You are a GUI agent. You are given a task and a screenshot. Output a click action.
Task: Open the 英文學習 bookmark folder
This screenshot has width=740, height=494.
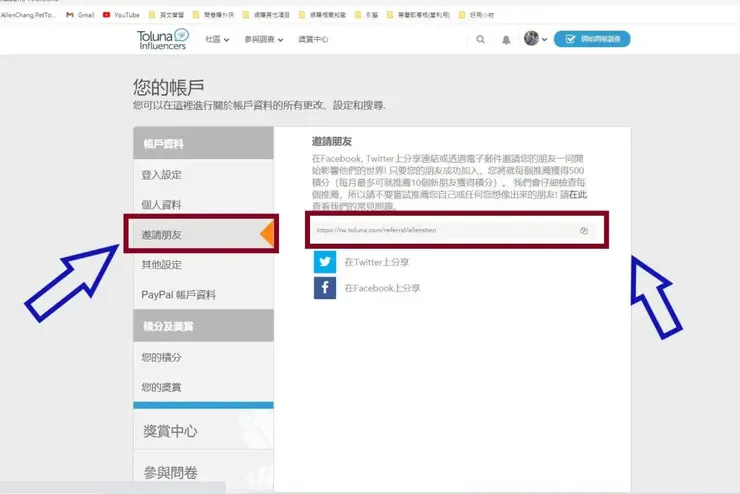pyautogui.click(x=167, y=15)
